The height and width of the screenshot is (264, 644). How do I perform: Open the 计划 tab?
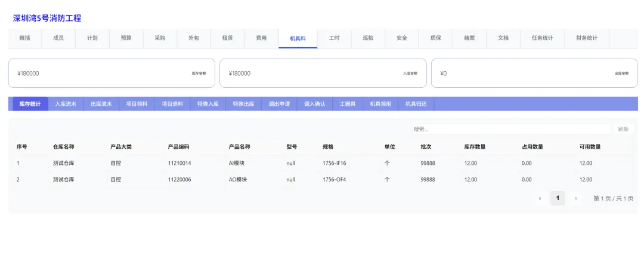click(92, 38)
